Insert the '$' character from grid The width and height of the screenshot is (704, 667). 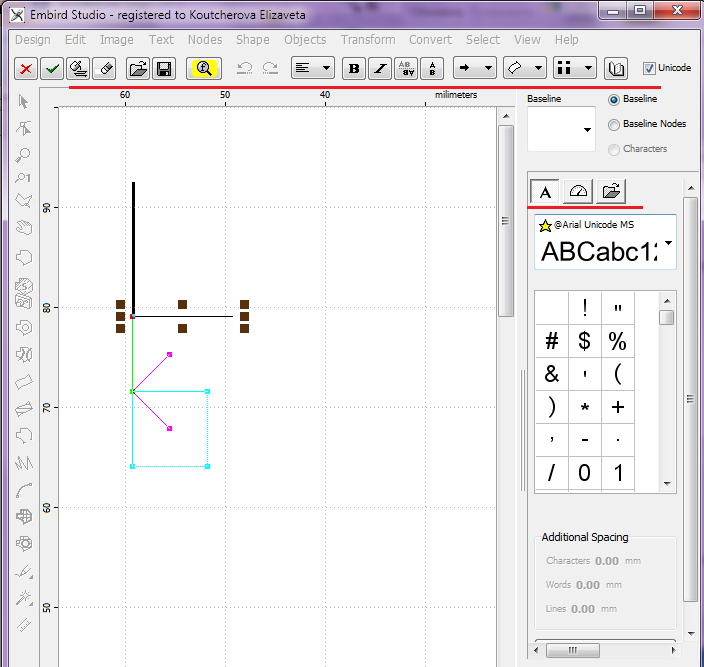584,341
